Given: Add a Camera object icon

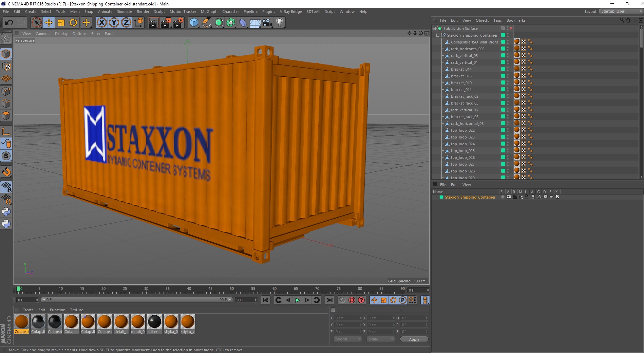Looking at the screenshot, I should (x=267, y=23).
